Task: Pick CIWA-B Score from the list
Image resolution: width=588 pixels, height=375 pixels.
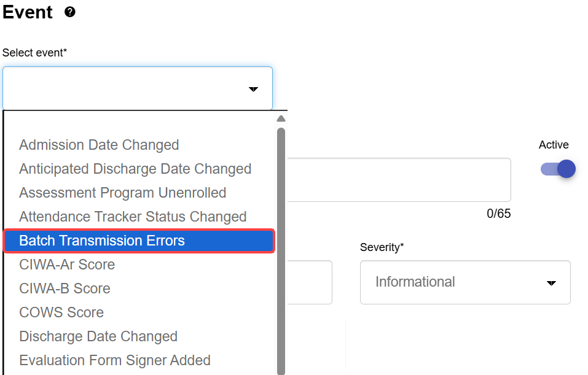Action: coord(65,288)
